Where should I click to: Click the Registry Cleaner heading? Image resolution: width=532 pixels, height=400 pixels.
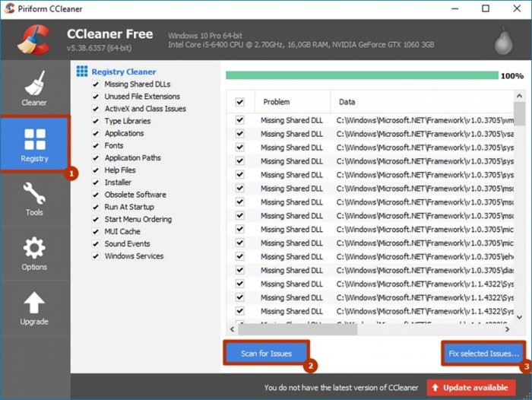[x=123, y=71]
